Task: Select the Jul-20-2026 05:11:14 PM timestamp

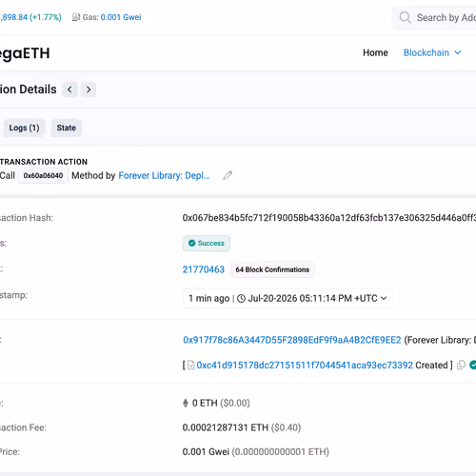Action: [x=300, y=298]
